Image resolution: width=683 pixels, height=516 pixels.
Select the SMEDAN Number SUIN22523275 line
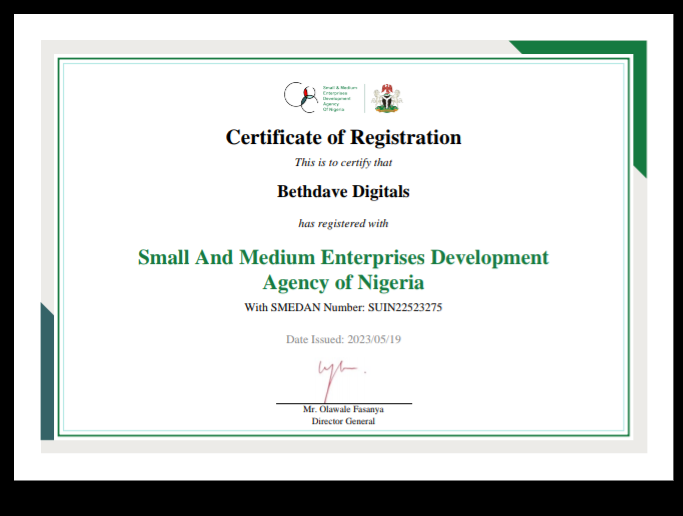[343, 307]
